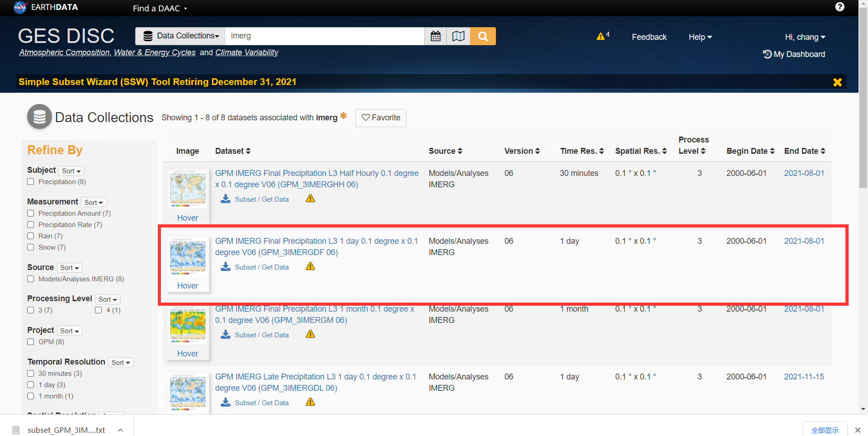
Task: Check processing level 4 (1) filter
Action: click(99, 310)
